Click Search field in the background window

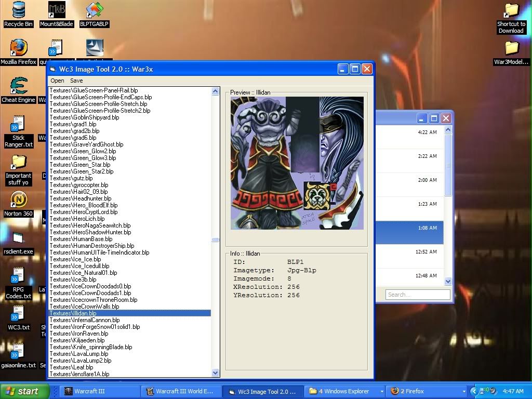click(418, 295)
